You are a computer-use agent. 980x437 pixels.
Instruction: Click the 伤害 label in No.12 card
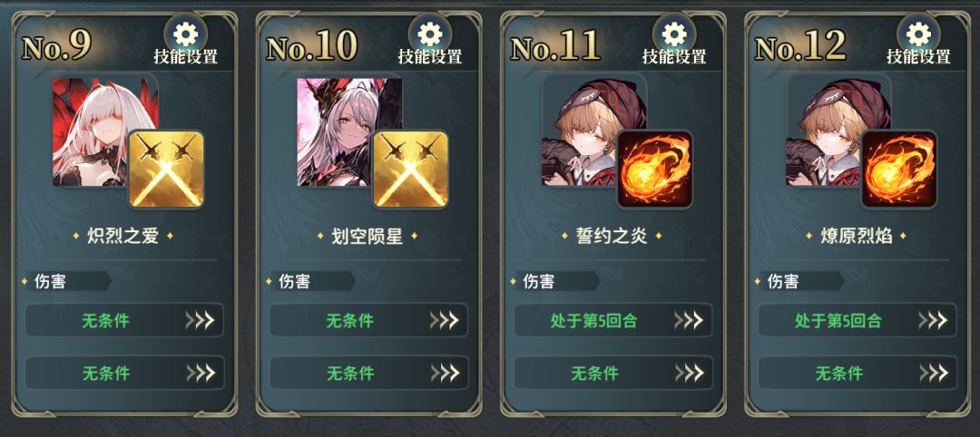[x=783, y=282]
